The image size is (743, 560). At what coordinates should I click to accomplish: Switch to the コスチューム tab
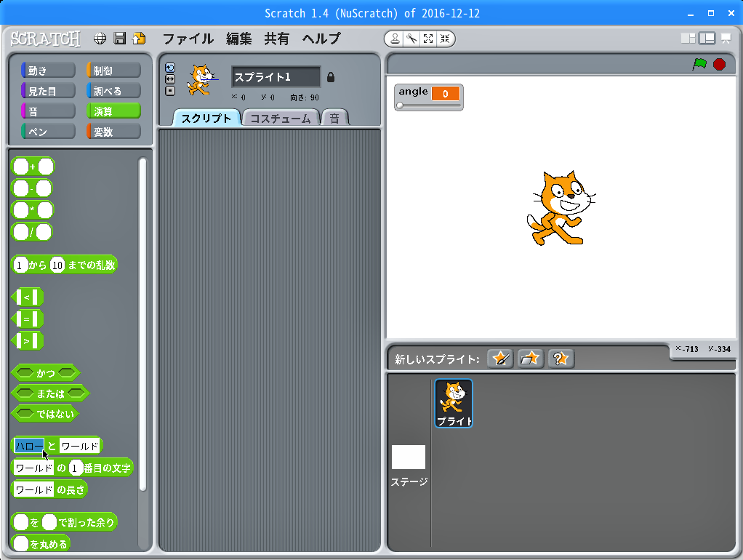point(281,118)
